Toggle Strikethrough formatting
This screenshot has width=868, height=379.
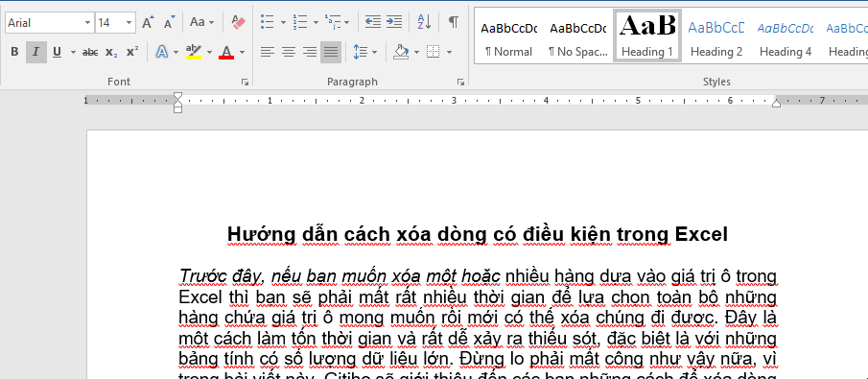[90, 52]
